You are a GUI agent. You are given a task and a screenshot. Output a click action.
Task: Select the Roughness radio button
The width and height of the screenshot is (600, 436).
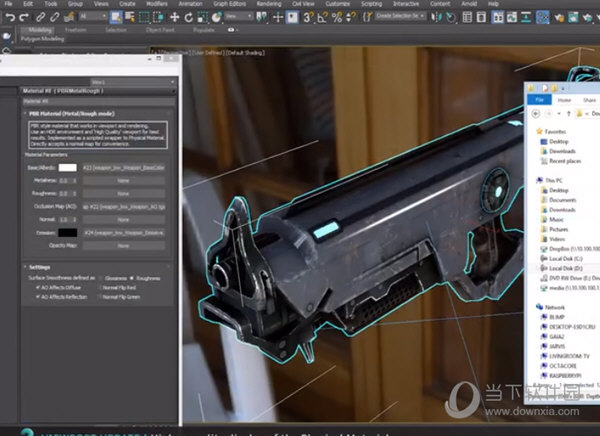tap(132, 278)
